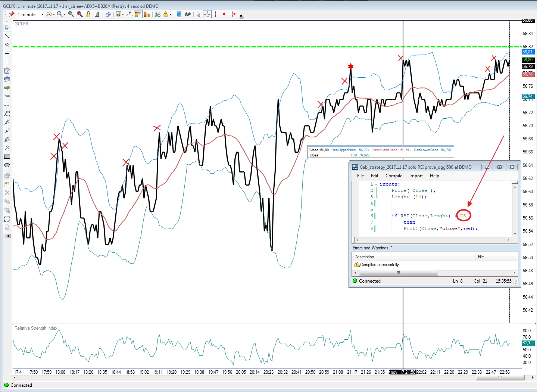This screenshot has height=392, width=537.
Task: Select the Fibonacci arcs drawing tool
Action: (x=7, y=96)
